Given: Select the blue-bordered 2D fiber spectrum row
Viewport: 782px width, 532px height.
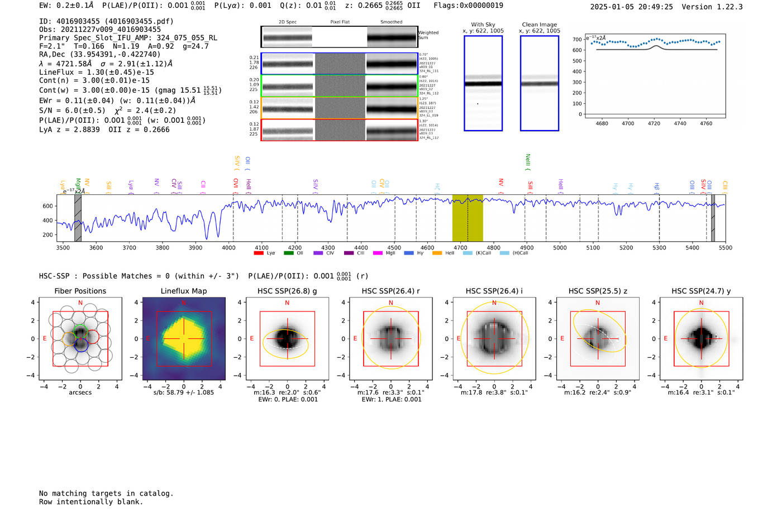Looking at the screenshot, I should (x=339, y=64).
